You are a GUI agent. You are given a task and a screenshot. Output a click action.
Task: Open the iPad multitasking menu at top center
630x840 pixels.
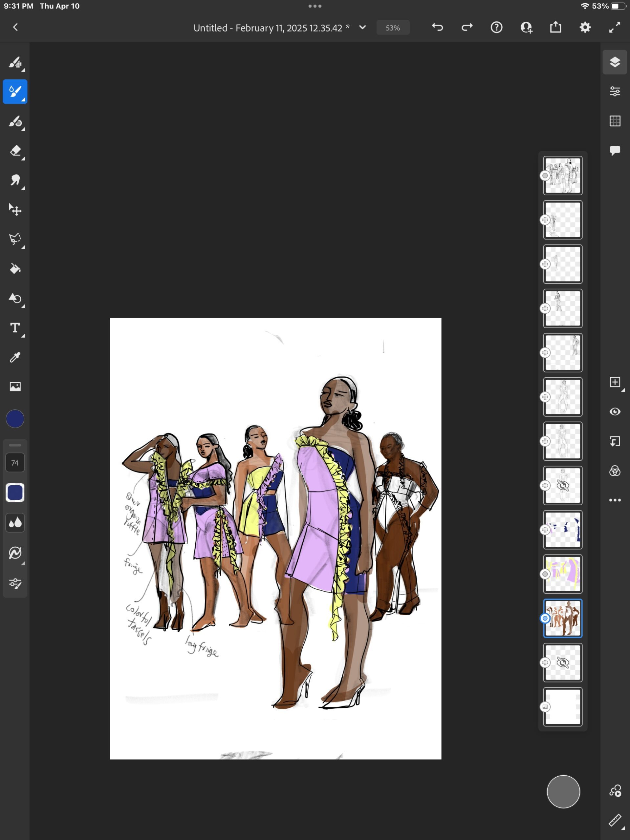[315, 6]
